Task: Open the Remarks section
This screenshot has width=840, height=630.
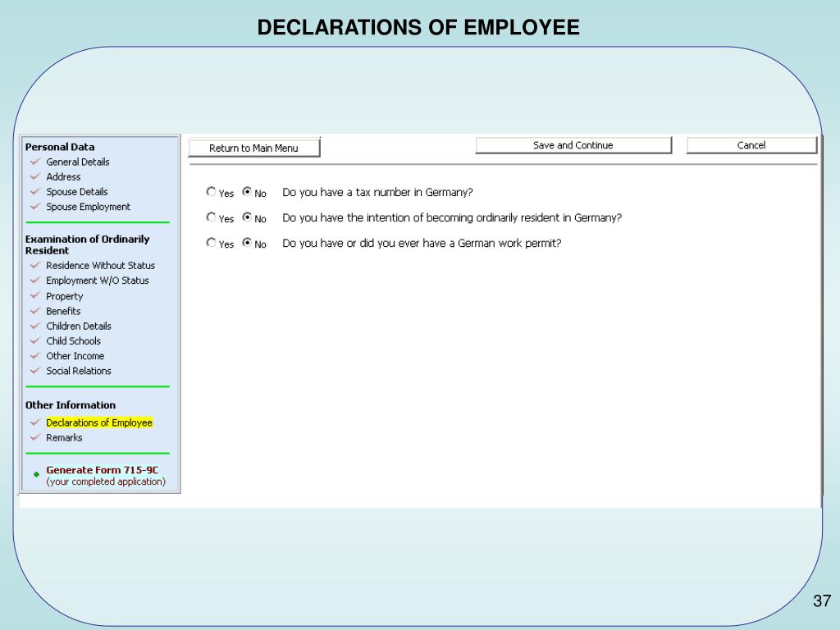Action: 64,438
